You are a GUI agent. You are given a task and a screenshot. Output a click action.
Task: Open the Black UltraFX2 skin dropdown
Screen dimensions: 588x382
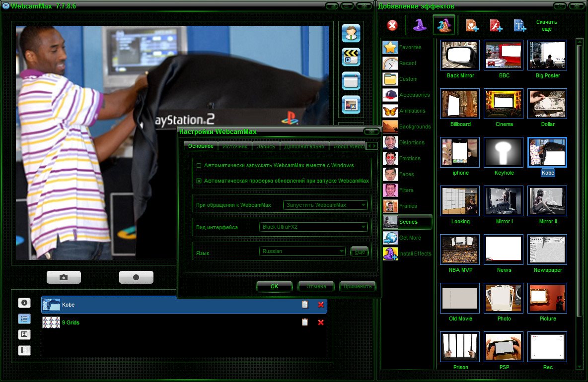[313, 227]
